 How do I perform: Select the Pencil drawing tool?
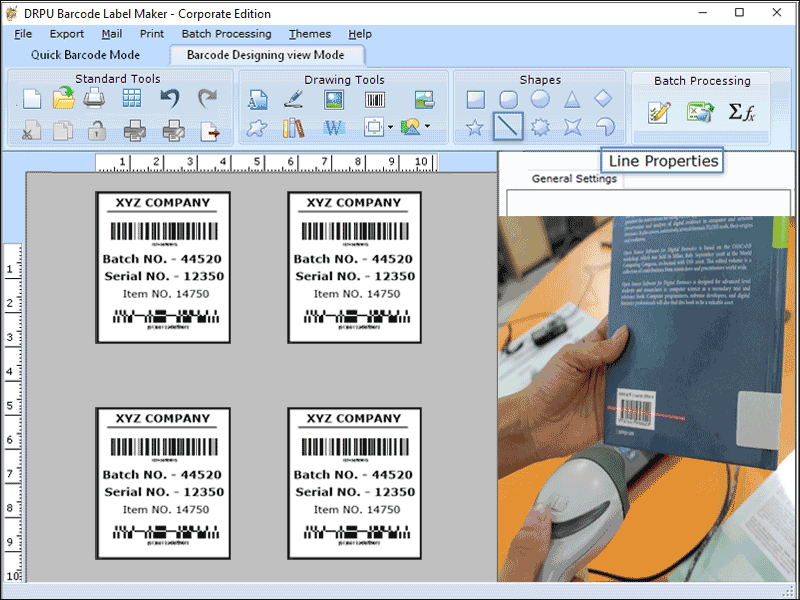pos(294,98)
